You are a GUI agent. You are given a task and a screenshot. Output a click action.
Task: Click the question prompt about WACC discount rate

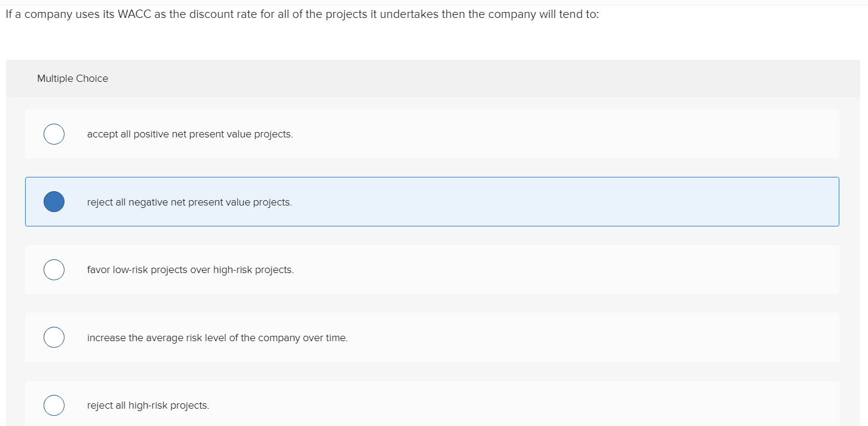[302, 15]
